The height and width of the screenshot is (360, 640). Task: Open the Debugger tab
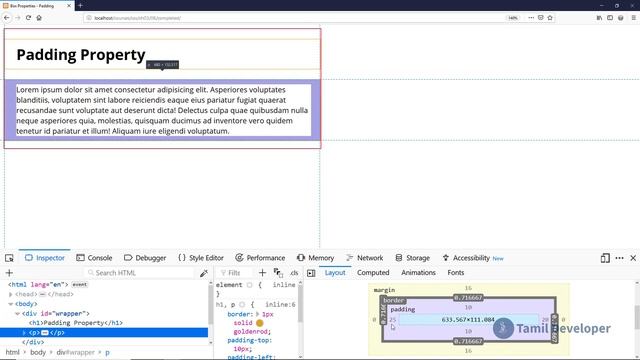[145, 258]
